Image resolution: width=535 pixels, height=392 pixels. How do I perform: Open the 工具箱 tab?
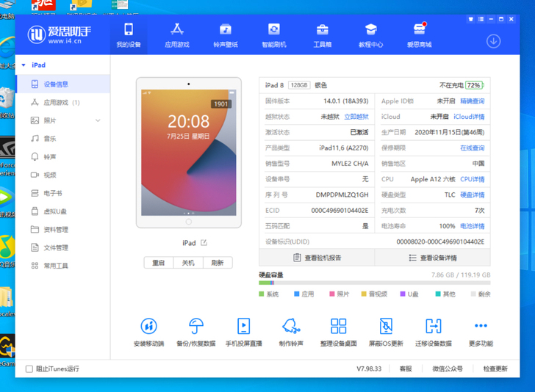coord(322,35)
